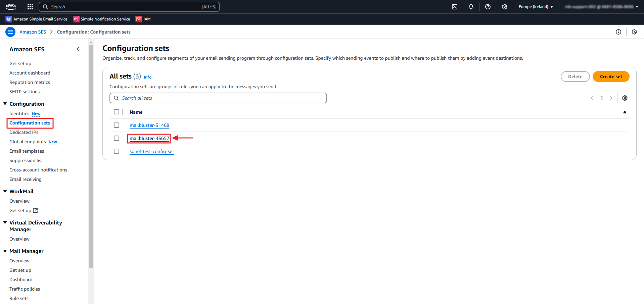Open Email templates in sidebar
The width and height of the screenshot is (644, 304).
tap(27, 151)
